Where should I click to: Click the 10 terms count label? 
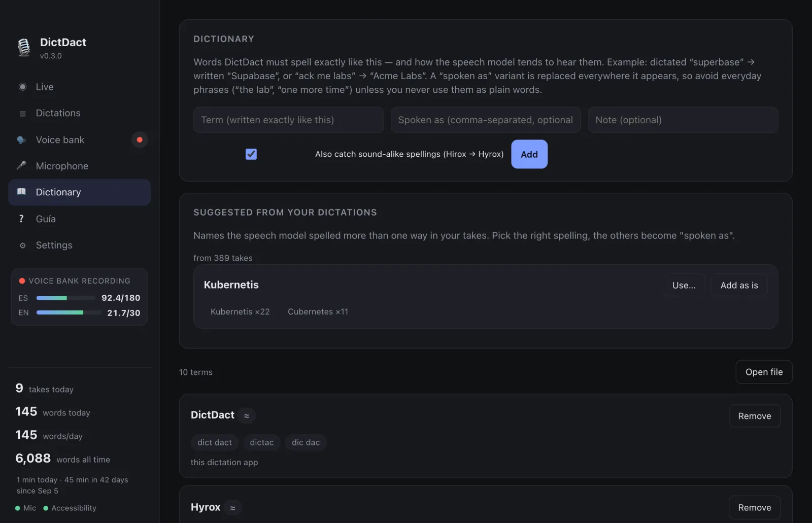point(196,372)
